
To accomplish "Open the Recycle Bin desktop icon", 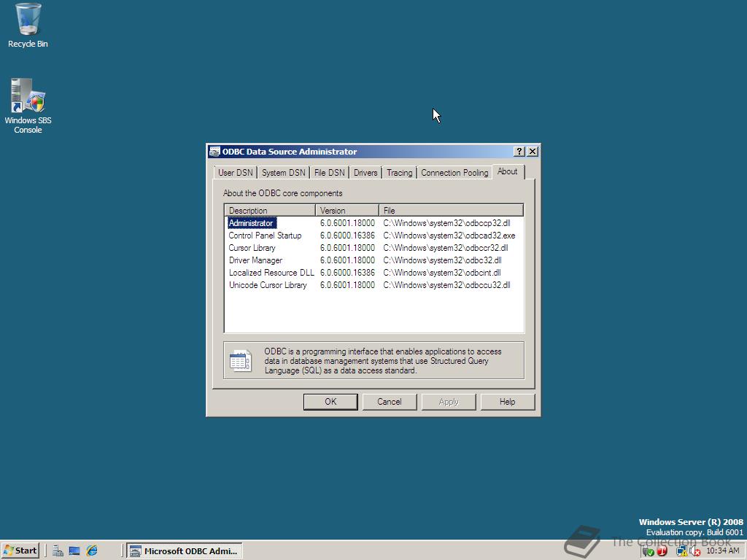I will coord(28,26).
